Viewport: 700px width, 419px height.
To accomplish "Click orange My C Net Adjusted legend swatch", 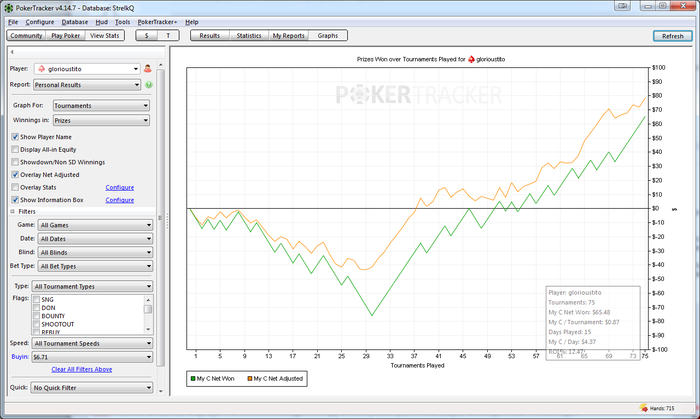I will coord(250,378).
